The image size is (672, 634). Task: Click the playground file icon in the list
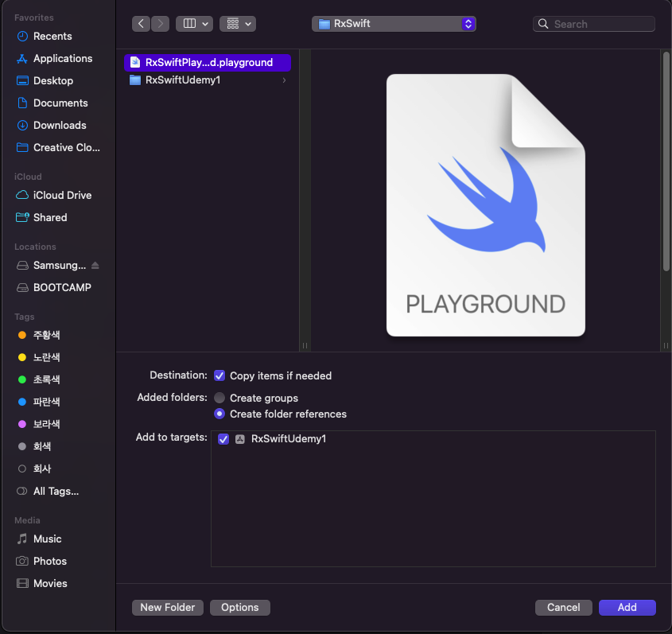(135, 63)
